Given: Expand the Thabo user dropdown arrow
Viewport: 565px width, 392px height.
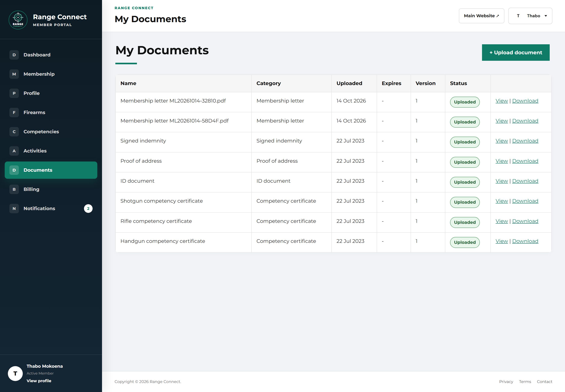Looking at the screenshot, I should pyautogui.click(x=546, y=16).
